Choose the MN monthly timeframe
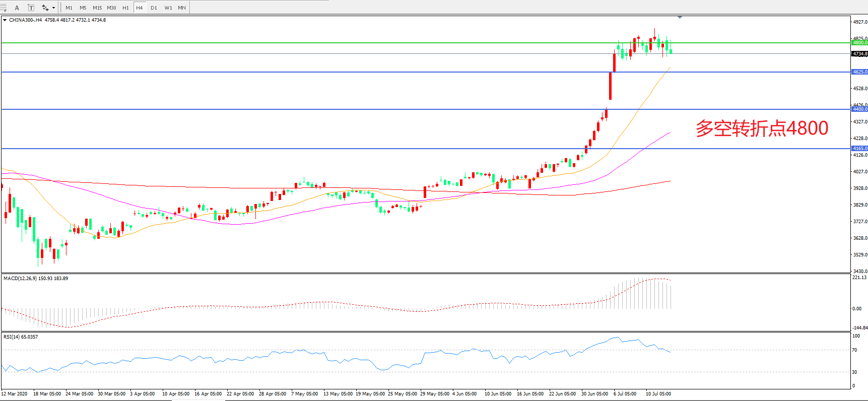 182,8
